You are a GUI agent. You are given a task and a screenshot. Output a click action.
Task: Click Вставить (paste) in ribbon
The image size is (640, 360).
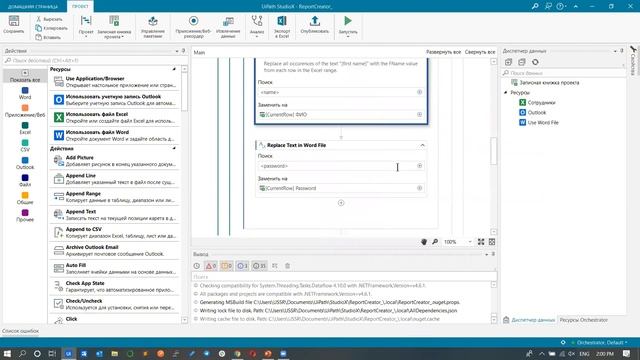48,37
